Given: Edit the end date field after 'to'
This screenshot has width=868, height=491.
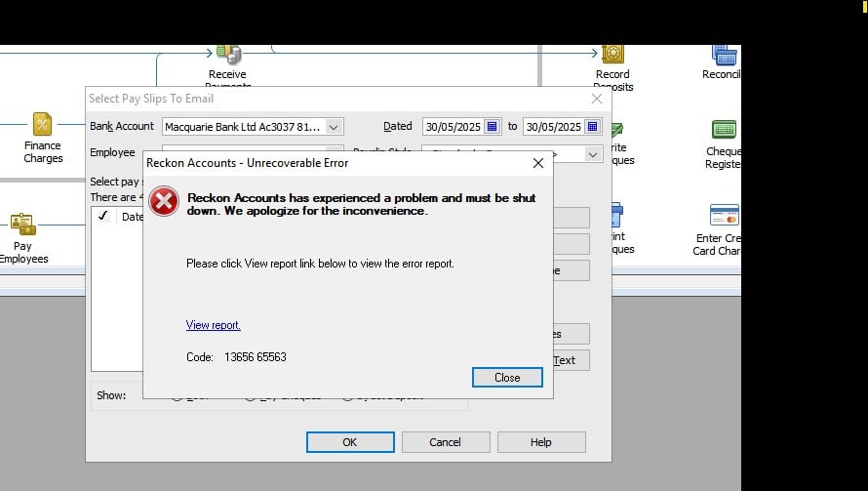Looking at the screenshot, I should (x=554, y=127).
